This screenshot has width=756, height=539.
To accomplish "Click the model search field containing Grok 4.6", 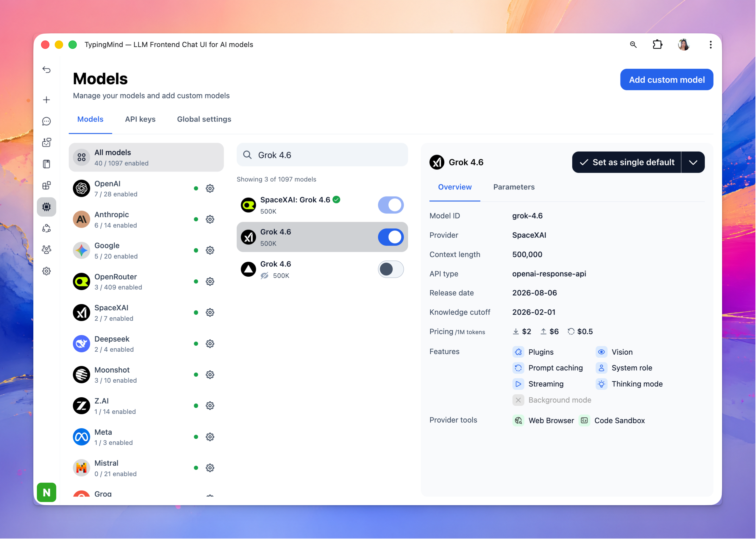I will pos(322,155).
